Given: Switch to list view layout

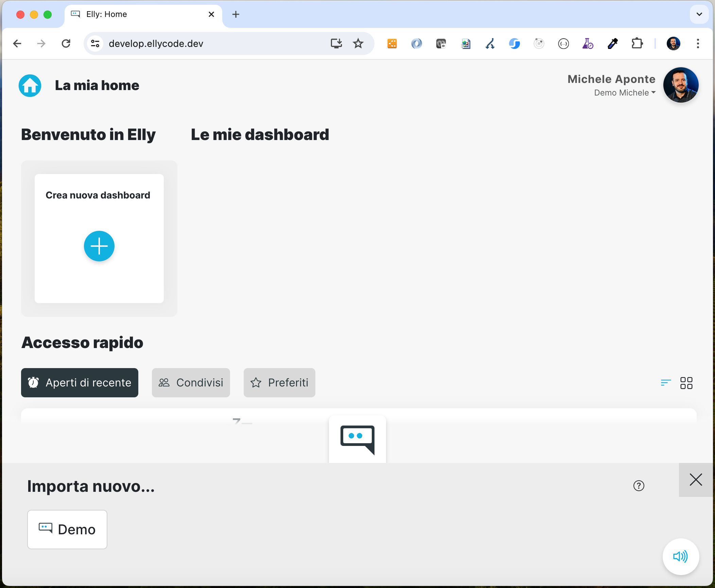Looking at the screenshot, I should (666, 383).
